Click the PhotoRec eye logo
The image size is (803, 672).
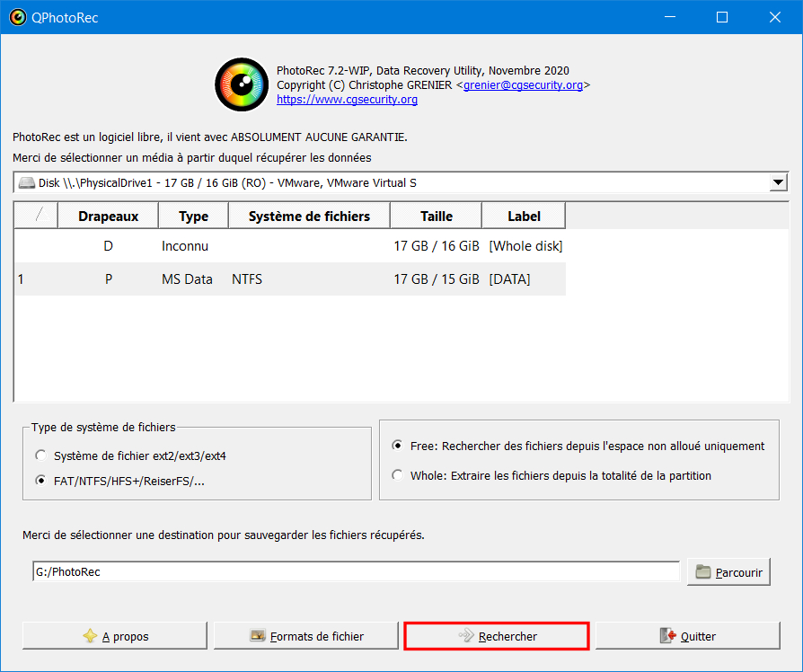click(x=242, y=84)
